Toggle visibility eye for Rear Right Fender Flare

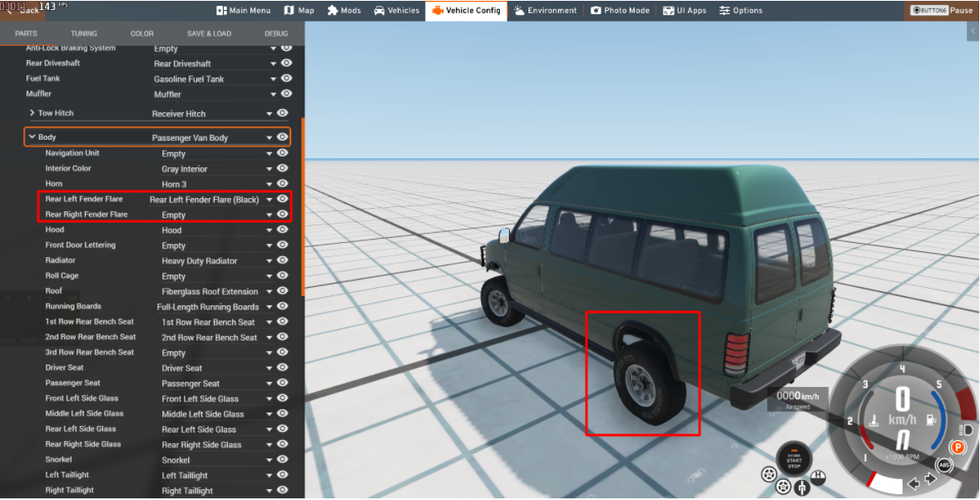(283, 214)
